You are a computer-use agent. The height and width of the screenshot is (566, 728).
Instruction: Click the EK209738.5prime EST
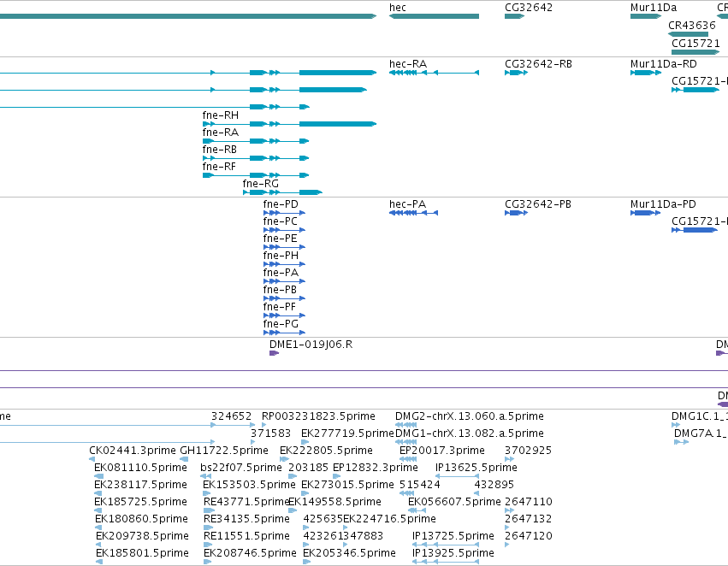point(99,545)
